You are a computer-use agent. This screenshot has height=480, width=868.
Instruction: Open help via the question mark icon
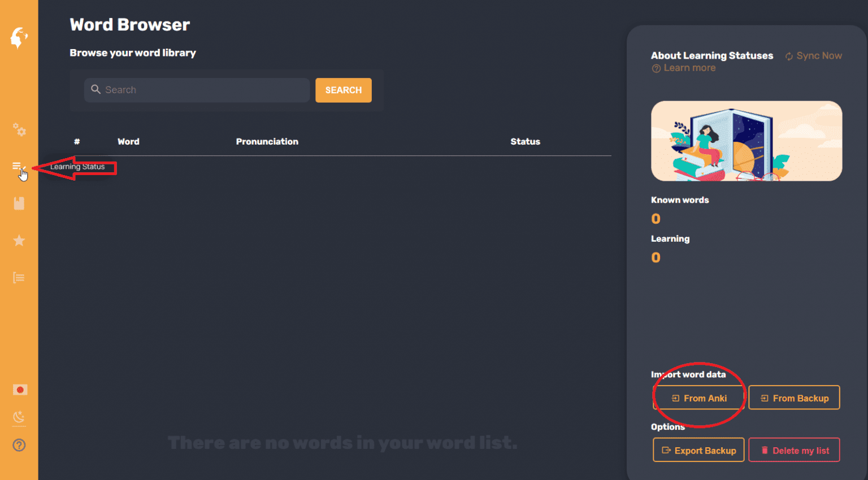coord(19,445)
